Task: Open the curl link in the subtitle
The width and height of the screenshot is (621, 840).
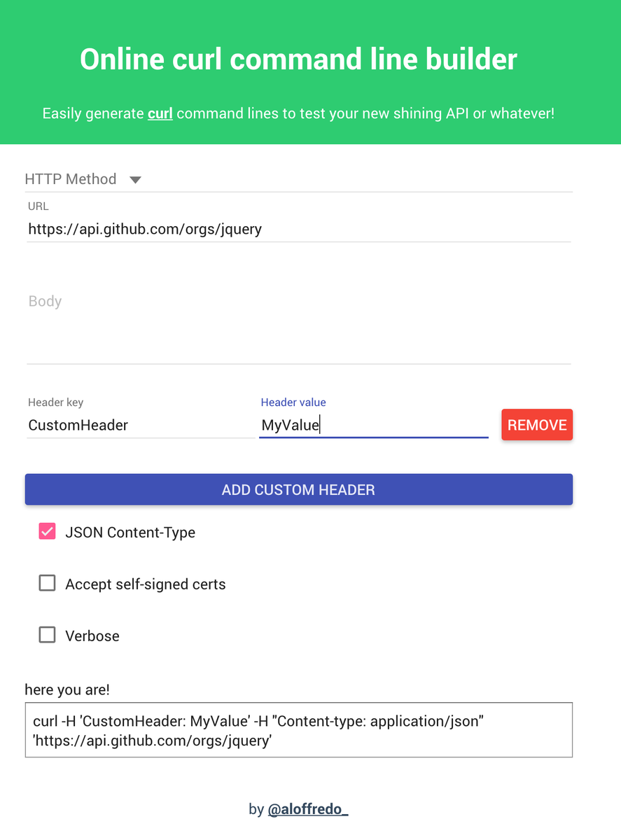Action: coord(160,113)
